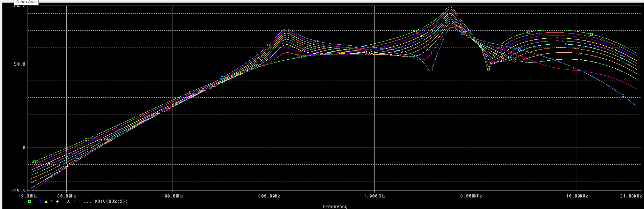The height and width of the screenshot is (209, 644).
Task: Click the legend ellipsis before the trace name
Action: 88,202
